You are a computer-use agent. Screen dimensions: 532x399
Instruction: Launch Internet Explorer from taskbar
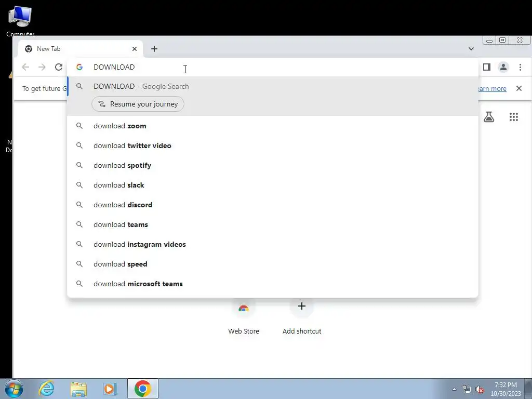(46, 389)
